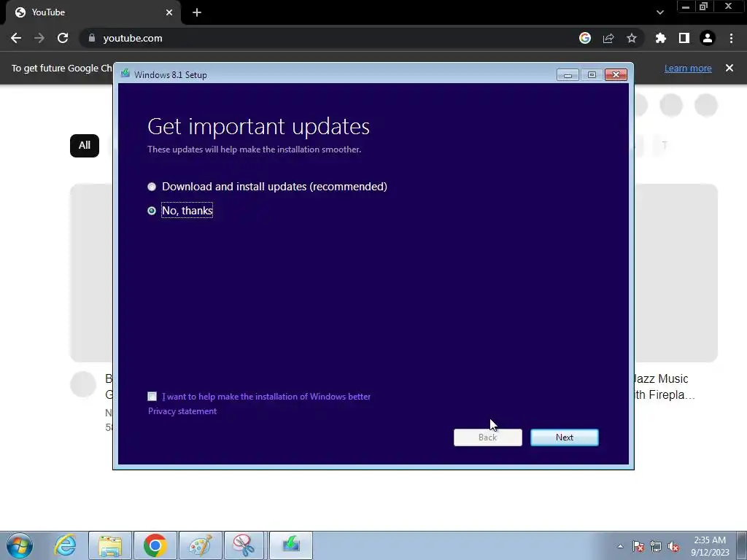Click the Back button in Setup
The width and height of the screenshot is (747, 560).
(x=488, y=437)
